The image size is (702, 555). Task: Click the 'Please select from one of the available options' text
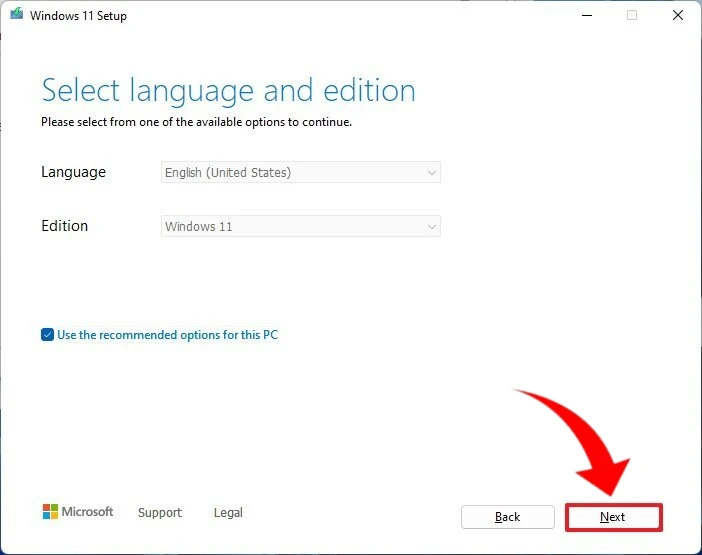[197, 122]
